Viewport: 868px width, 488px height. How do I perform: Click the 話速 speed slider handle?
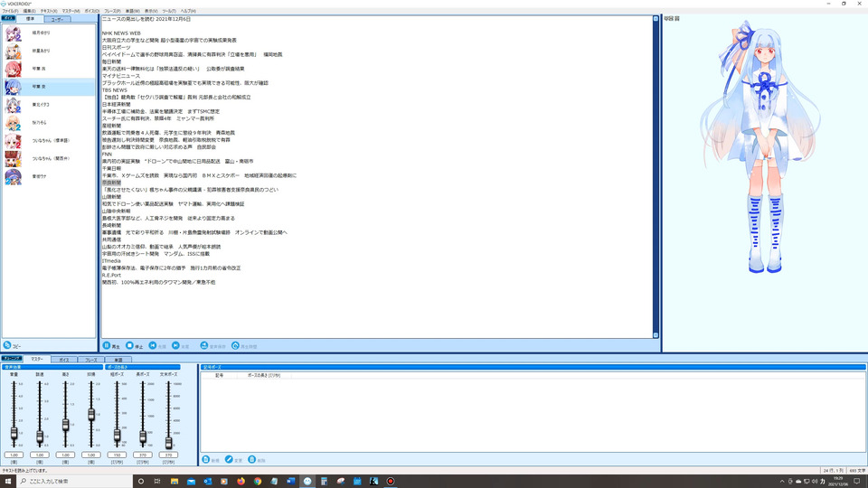click(x=40, y=437)
